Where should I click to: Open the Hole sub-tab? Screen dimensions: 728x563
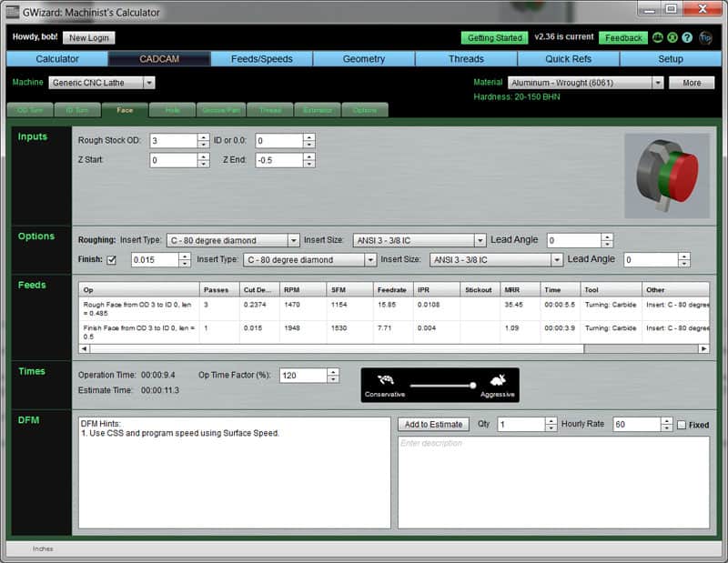point(172,109)
